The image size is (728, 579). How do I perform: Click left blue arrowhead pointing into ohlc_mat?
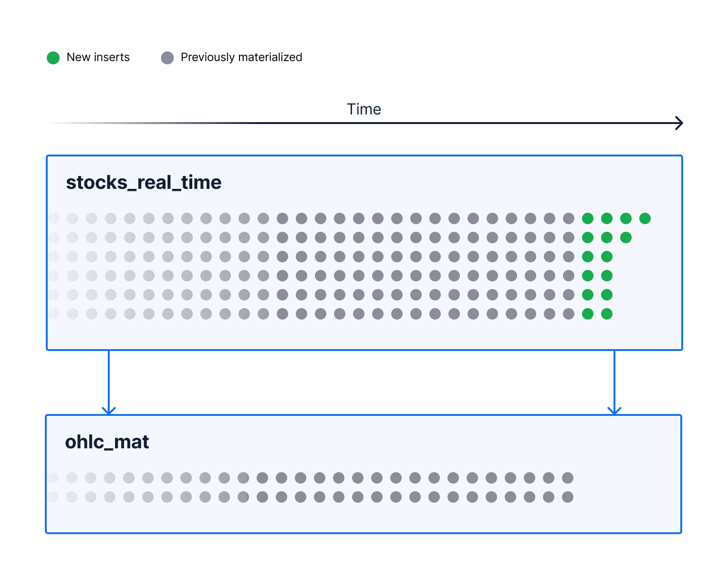coord(109,410)
